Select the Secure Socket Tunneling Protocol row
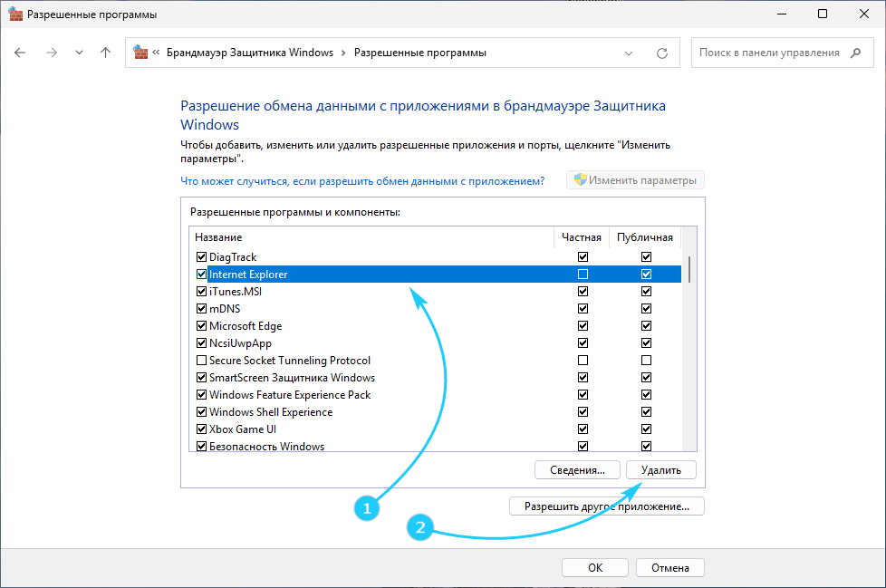 pyautogui.click(x=436, y=361)
